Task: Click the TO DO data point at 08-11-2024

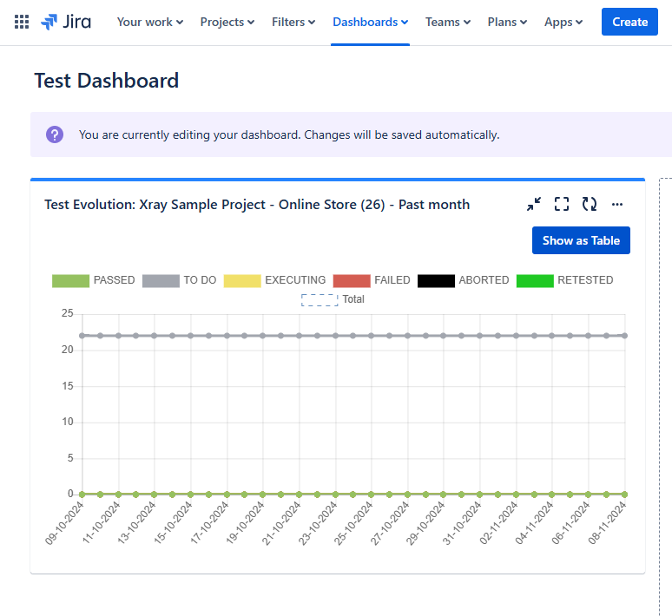Action: click(x=624, y=336)
